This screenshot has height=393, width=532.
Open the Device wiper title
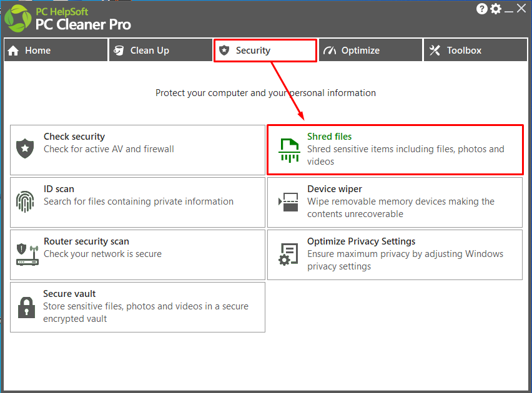335,189
